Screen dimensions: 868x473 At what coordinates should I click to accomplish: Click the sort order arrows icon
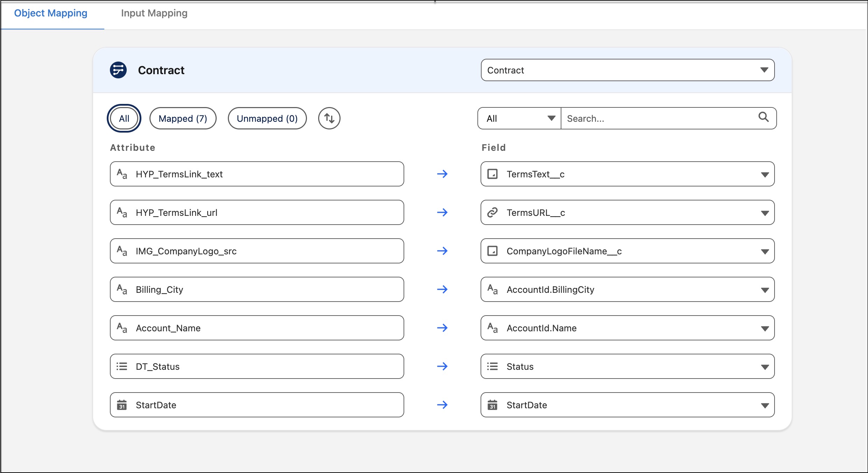tap(329, 118)
